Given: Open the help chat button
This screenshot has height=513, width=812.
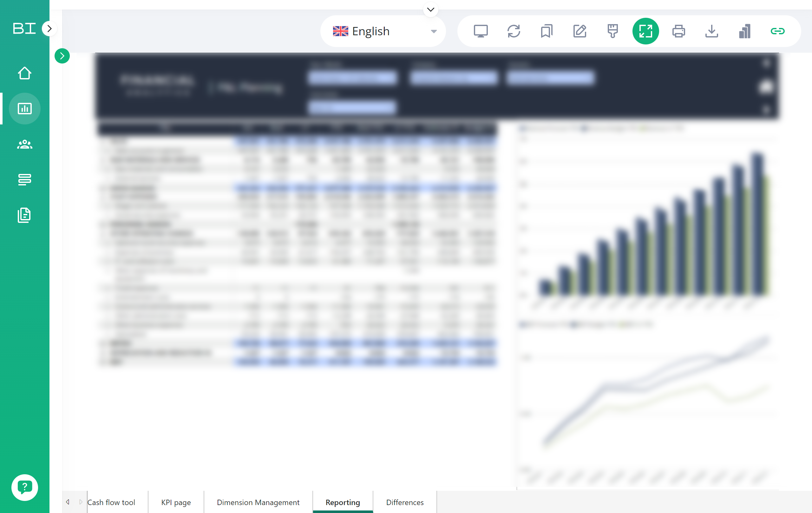Looking at the screenshot, I should click(x=25, y=487).
